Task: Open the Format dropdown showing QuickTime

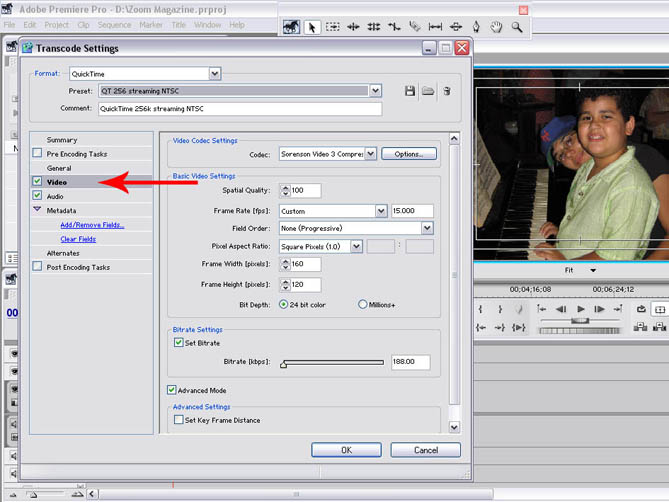Action: coord(214,73)
